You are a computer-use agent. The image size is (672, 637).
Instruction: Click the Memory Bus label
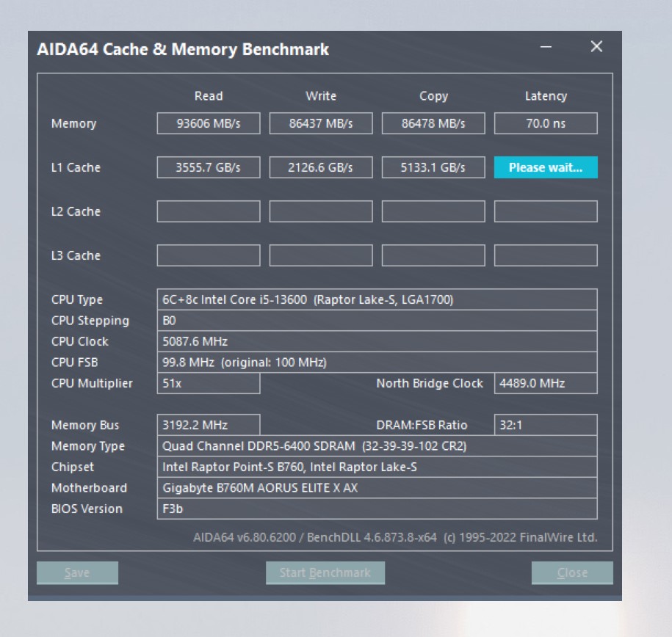[85, 426]
